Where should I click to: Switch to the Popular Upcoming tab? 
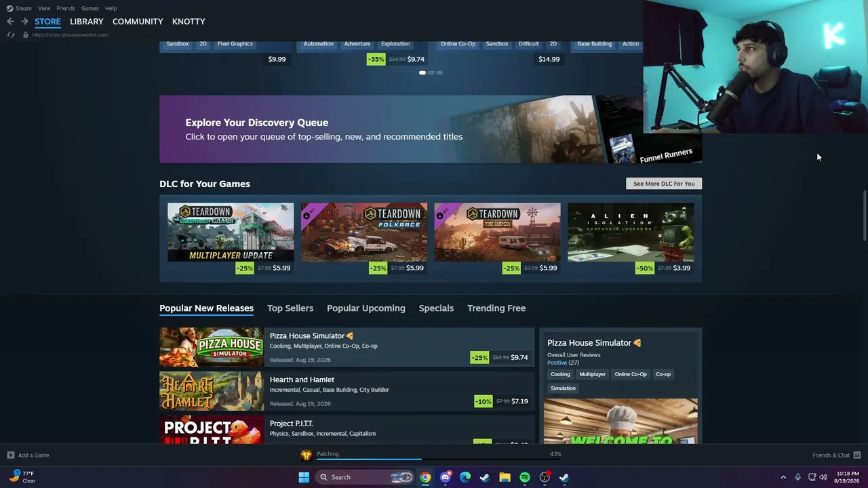click(366, 308)
